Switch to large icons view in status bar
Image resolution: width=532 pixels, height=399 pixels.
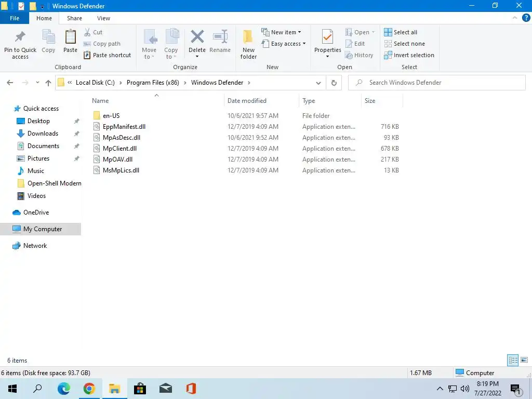point(524,360)
